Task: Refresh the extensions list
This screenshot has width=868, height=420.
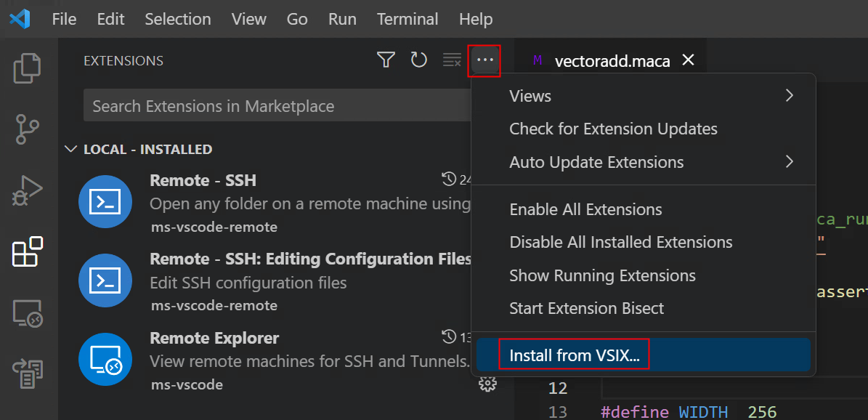Action: [x=419, y=60]
